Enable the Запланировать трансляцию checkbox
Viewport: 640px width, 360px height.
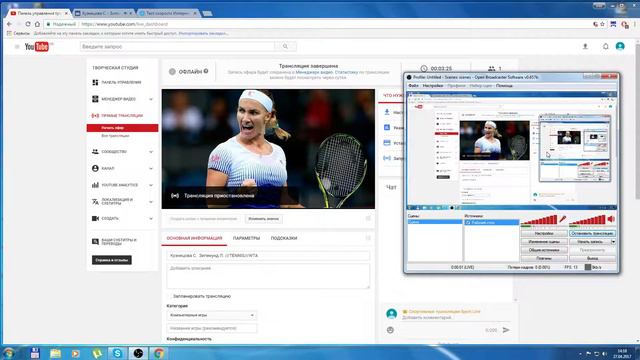(169, 296)
